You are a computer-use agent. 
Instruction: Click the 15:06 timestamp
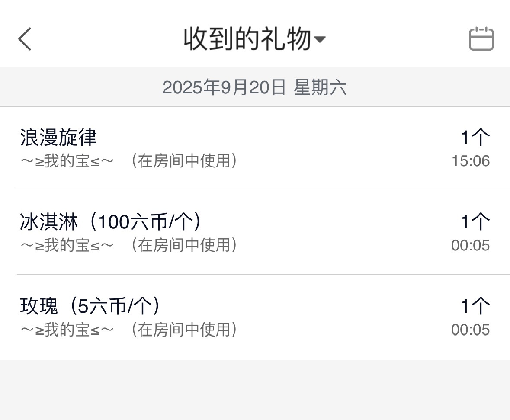pos(471,161)
